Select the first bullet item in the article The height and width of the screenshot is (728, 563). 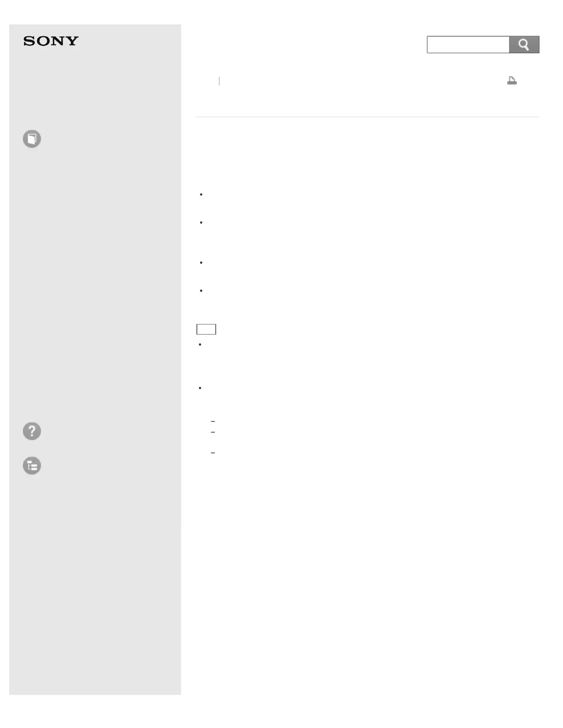point(201,194)
